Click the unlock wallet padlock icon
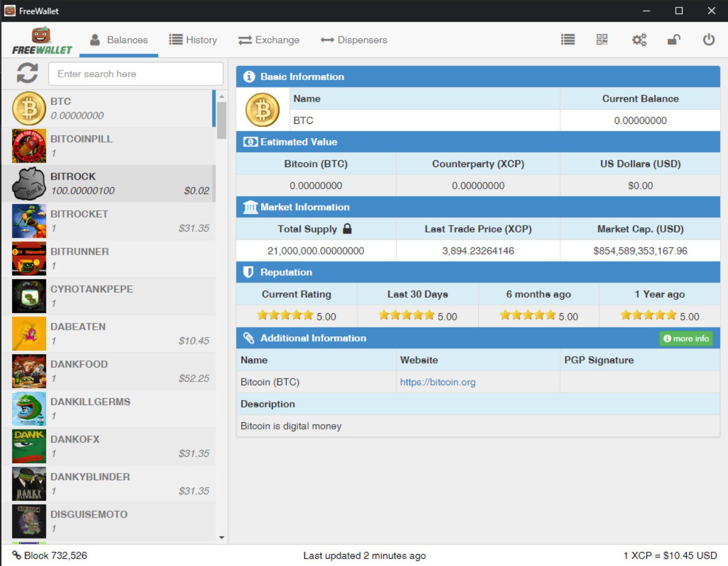728x566 pixels. click(673, 39)
